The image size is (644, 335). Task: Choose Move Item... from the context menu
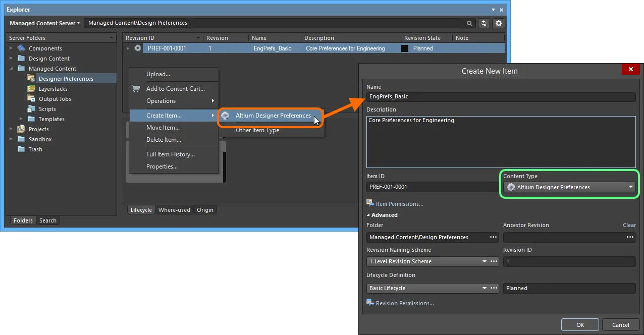tap(174, 128)
